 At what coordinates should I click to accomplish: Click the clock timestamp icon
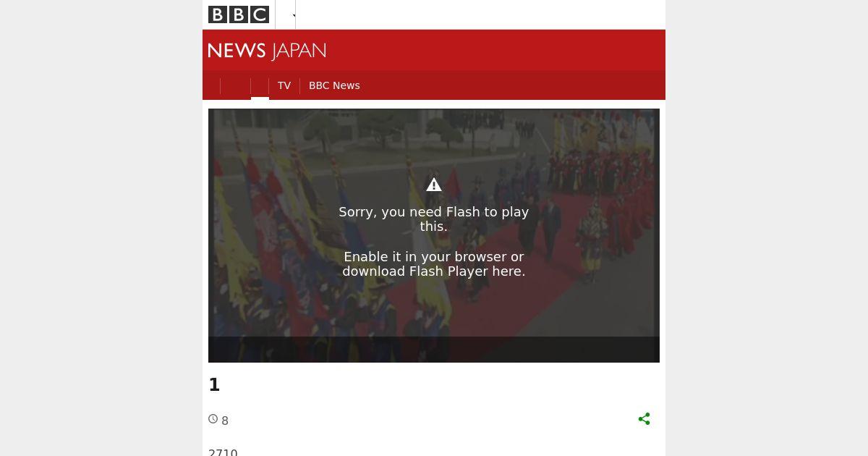(x=213, y=419)
